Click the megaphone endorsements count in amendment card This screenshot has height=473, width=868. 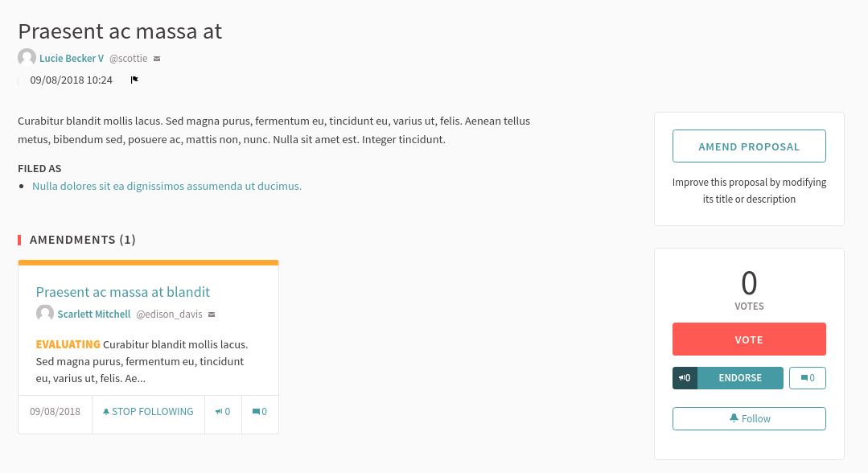223,412
